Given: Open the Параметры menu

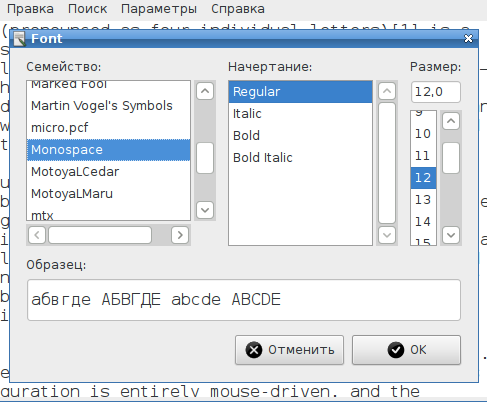Looking at the screenshot, I should coord(159,9).
